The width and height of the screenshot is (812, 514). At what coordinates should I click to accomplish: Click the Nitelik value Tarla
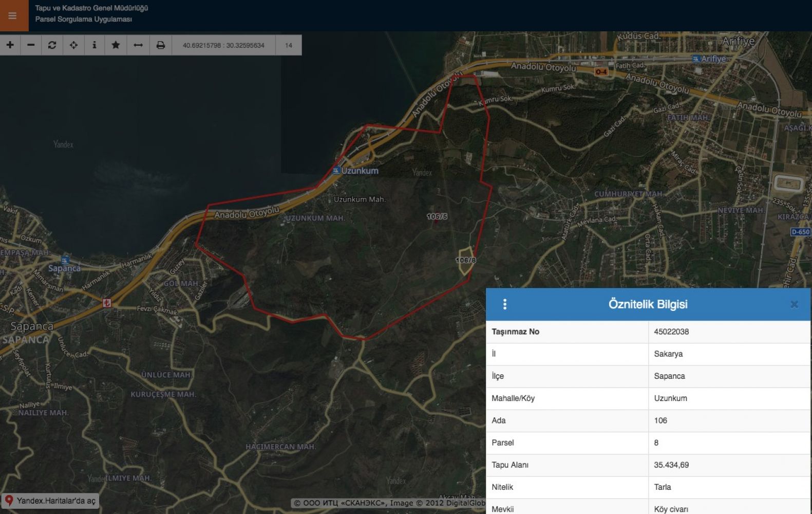click(x=663, y=487)
